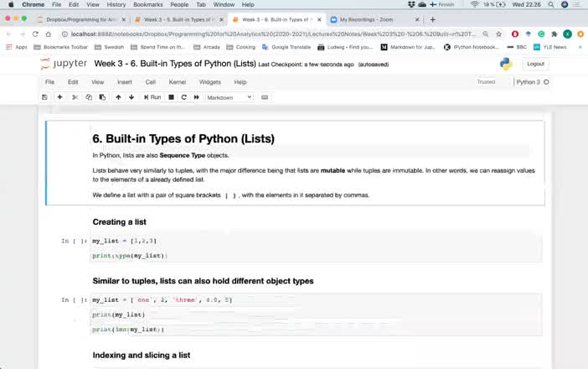The width and height of the screenshot is (588, 369).
Task: Open the Jupyter File menu
Action: click(x=50, y=82)
